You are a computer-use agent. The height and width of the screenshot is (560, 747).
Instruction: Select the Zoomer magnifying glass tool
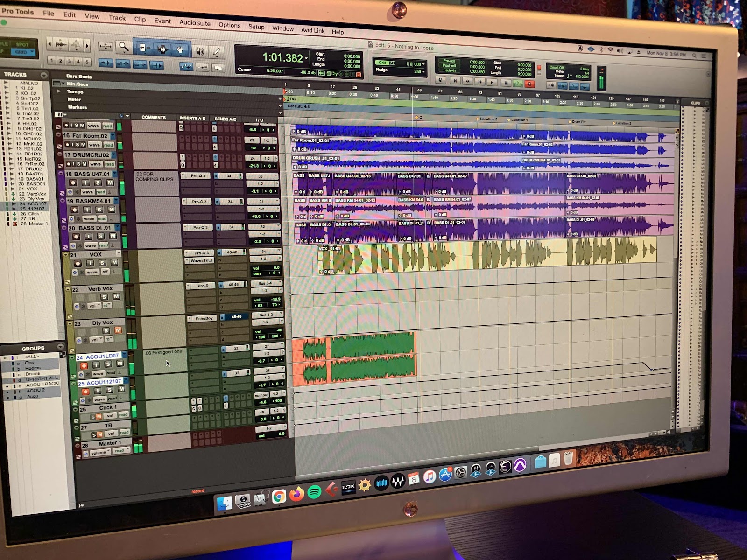(x=123, y=46)
